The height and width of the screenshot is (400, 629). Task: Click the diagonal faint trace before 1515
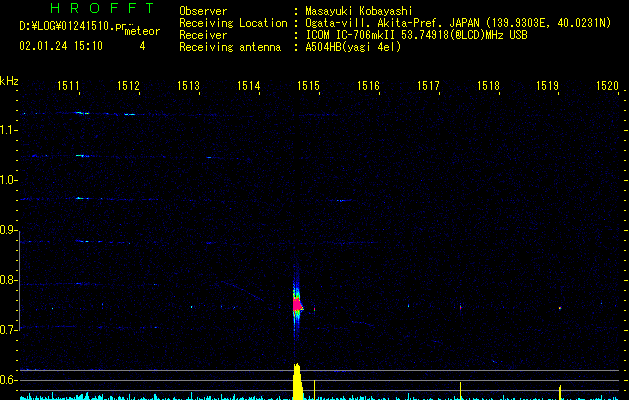pos(242,291)
